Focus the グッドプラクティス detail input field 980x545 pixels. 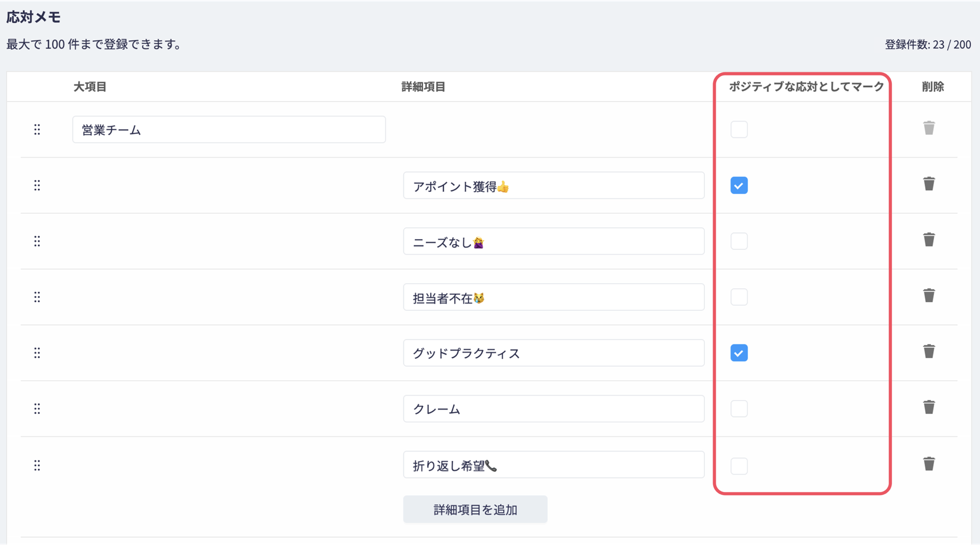point(554,353)
